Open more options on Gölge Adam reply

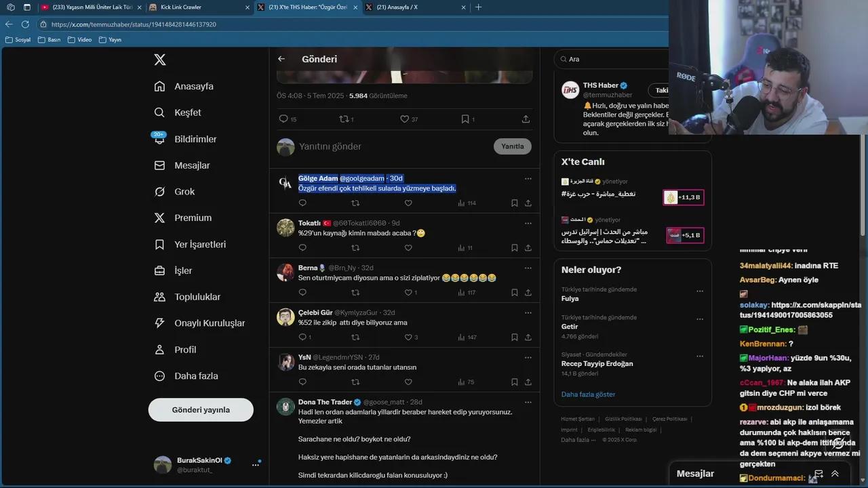pyautogui.click(x=528, y=179)
